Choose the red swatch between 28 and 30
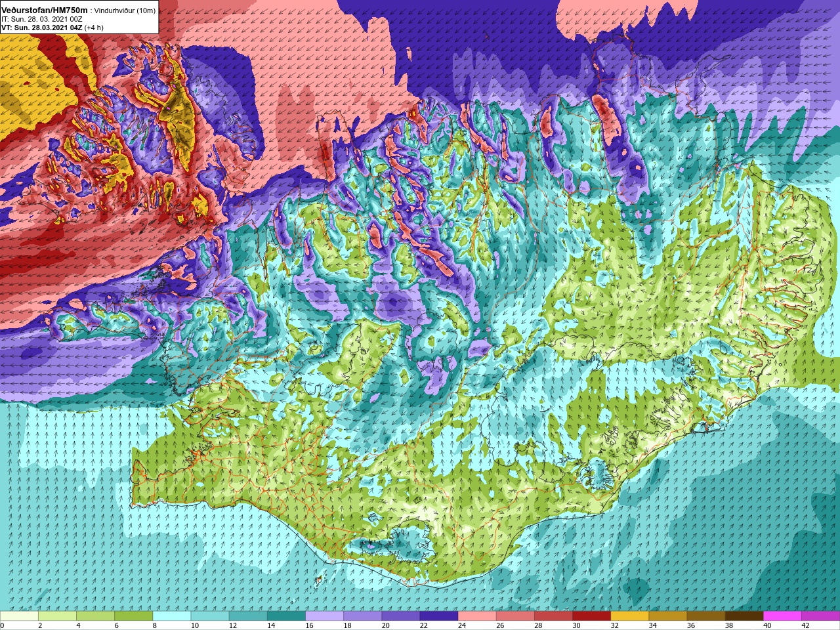 click(x=553, y=616)
